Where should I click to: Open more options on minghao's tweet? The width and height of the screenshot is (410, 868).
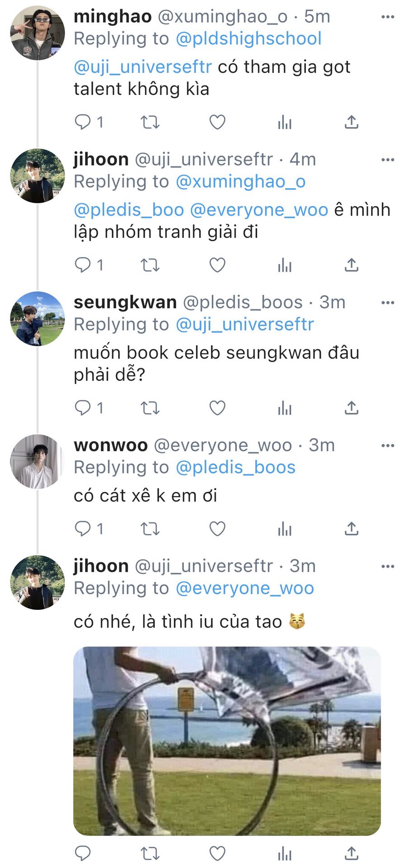point(388,17)
